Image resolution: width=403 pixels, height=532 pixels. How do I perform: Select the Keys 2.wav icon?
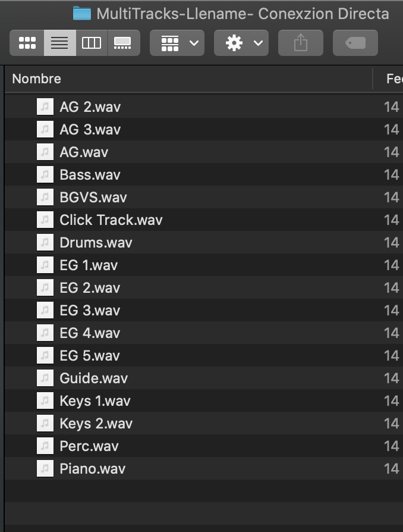point(45,423)
